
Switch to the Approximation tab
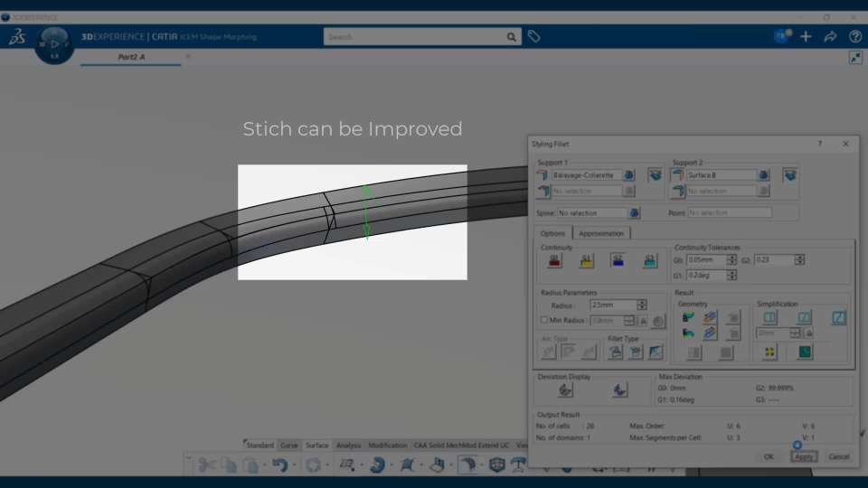point(601,233)
